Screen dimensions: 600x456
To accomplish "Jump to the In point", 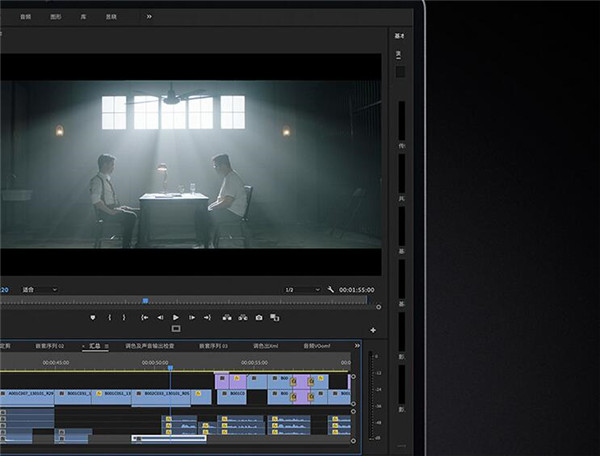I will (x=144, y=318).
